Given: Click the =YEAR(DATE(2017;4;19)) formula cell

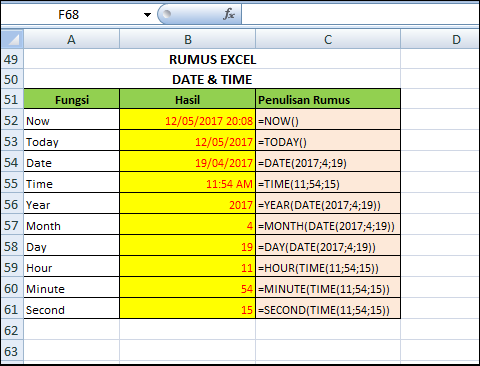Looking at the screenshot, I should point(328,204).
